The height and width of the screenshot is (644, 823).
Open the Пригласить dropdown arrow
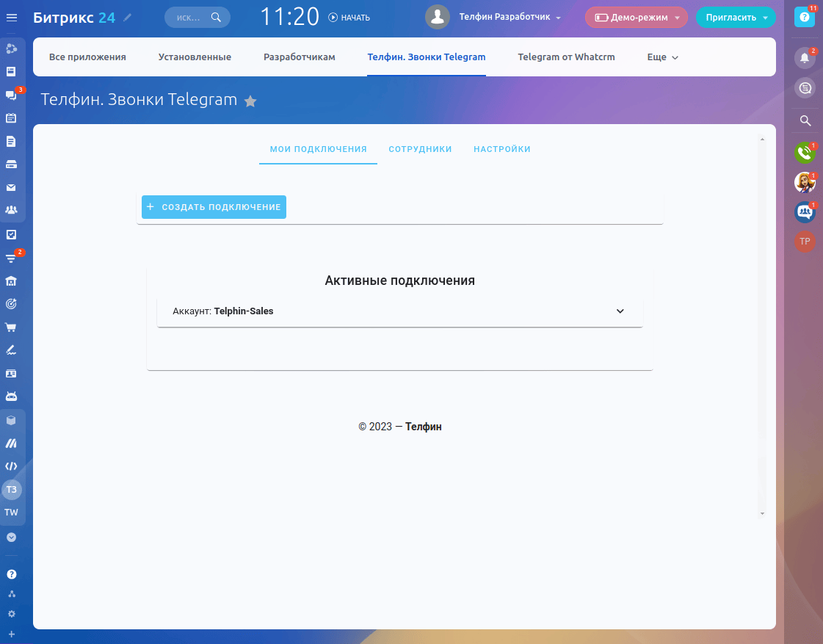765,18
